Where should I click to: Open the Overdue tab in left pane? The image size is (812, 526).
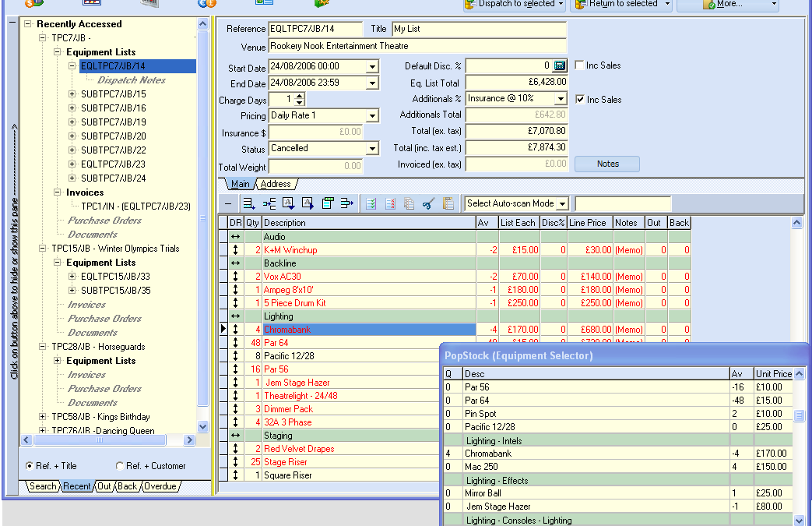(160, 486)
